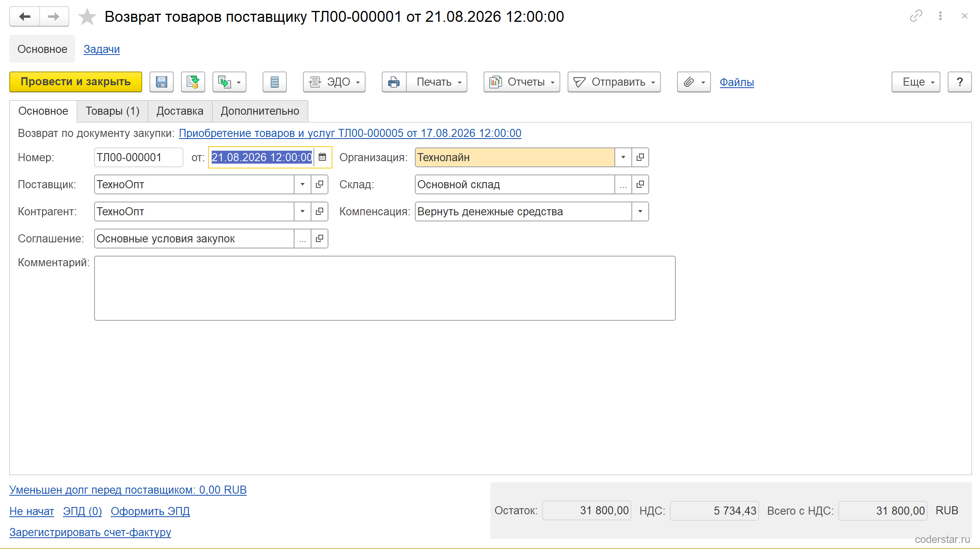The height and width of the screenshot is (549, 980).
Task: Click the НДС value 5 734,43
Action: pyautogui.click(x=714, y=511)
